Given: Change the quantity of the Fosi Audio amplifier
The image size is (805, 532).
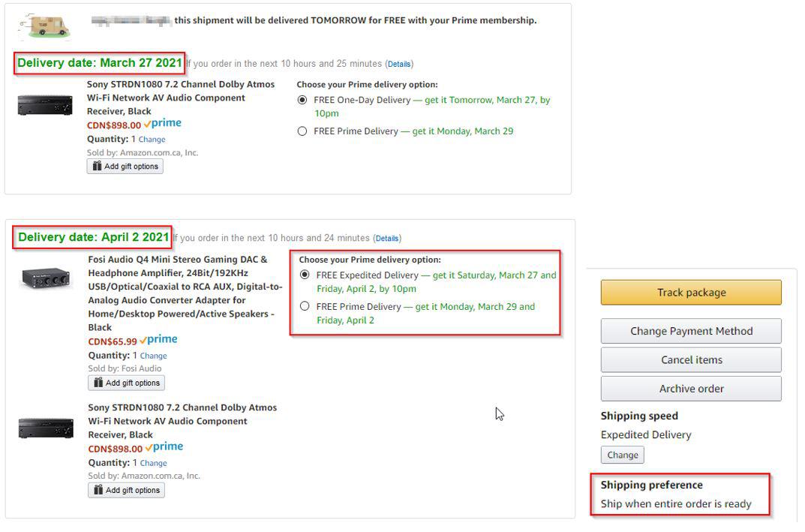Looking at the screenshot, I should click(152, 355).
